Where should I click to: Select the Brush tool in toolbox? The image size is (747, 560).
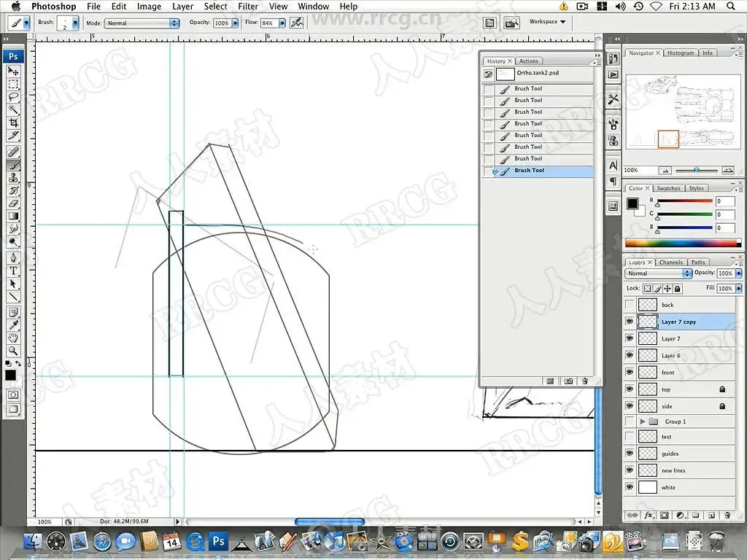[x=13, y=166]
